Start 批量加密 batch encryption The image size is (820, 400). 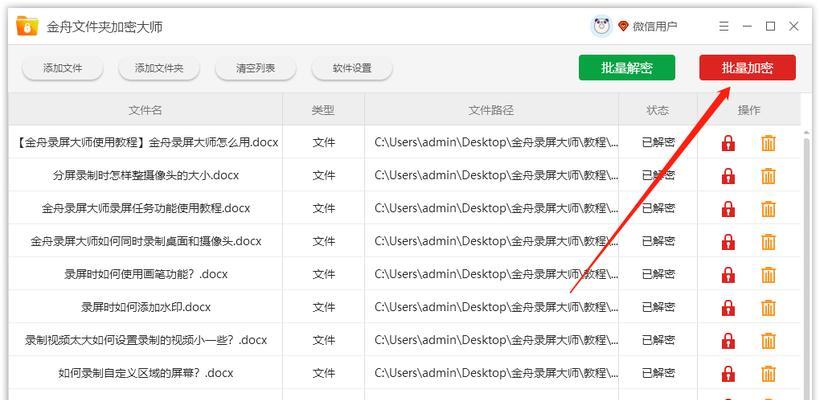point(747,67)
